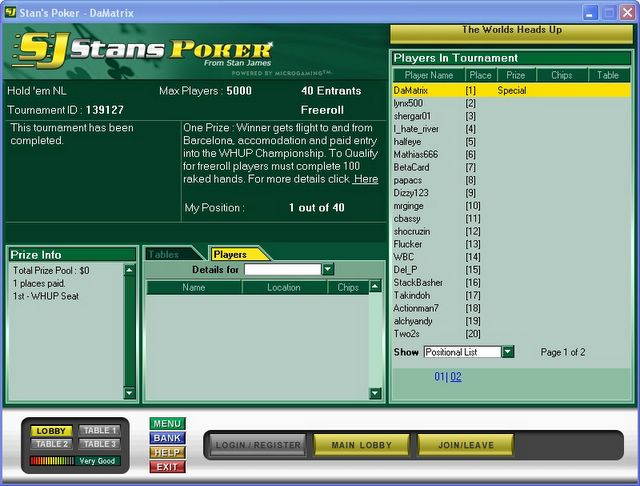This screenshot has width=640, height=486.
Task: Click the LOGIN / REGISTER button
Action: click(258, 445)
